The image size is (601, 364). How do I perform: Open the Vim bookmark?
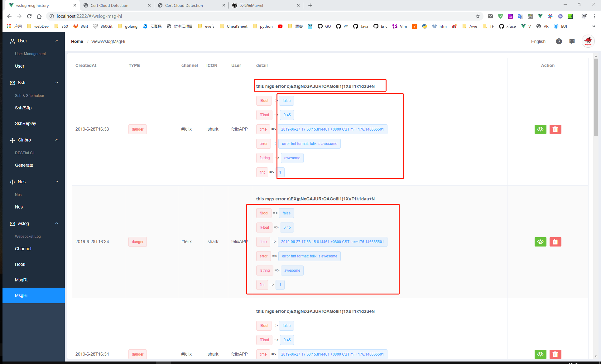(400, 26)
